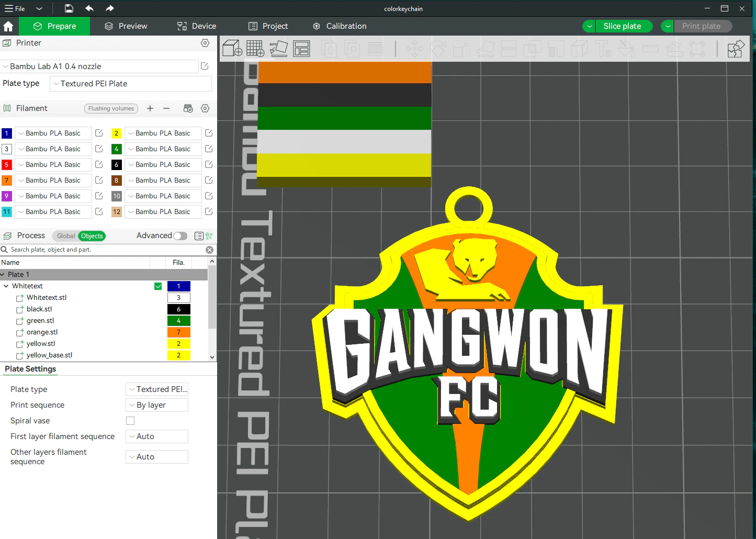Select the Move tool in the toolbar
756x539 pixels.
point(414,49)
